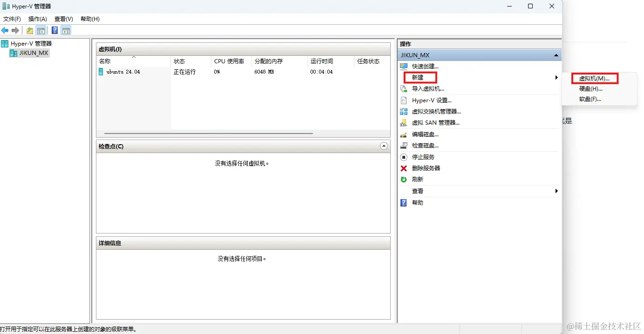644x334 pixels.
Task: Open Hyper-V 设置 via its icon
Action: point(404,100)
